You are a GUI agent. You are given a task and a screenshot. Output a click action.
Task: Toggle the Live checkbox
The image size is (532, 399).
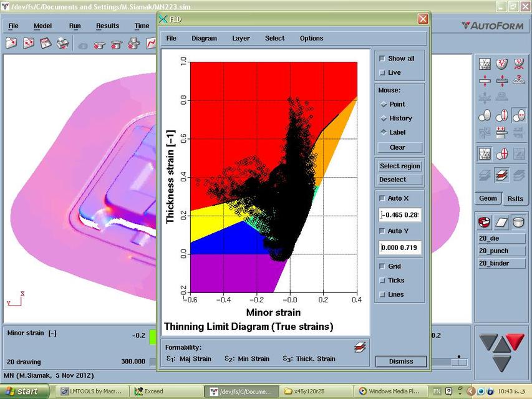pos(382,72)
